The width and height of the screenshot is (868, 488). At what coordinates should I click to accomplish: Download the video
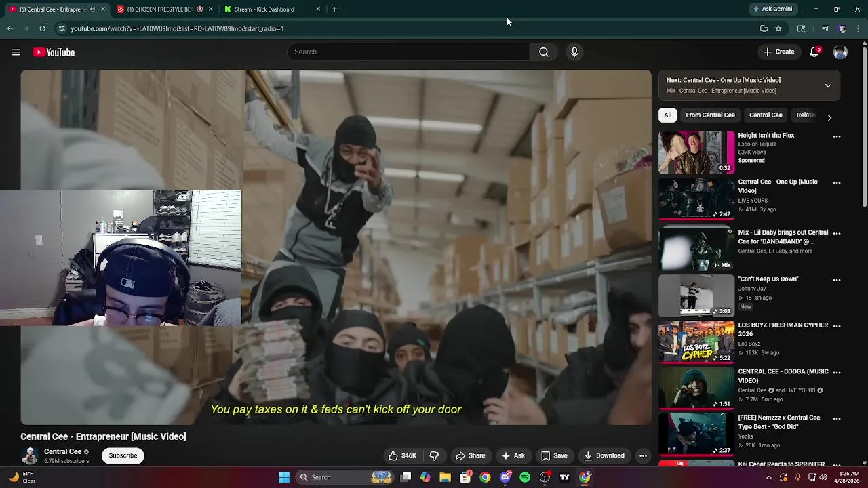(x=604, y=455)
